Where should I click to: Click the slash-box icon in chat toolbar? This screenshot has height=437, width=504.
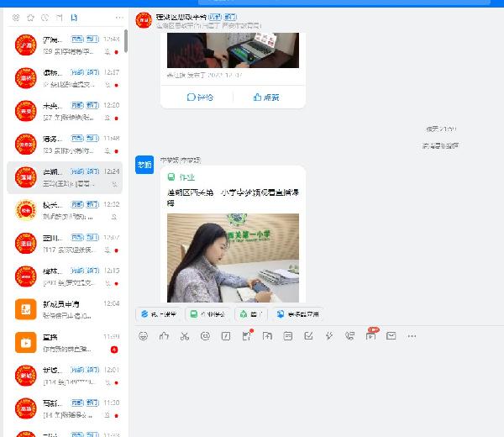coord(226,336)
